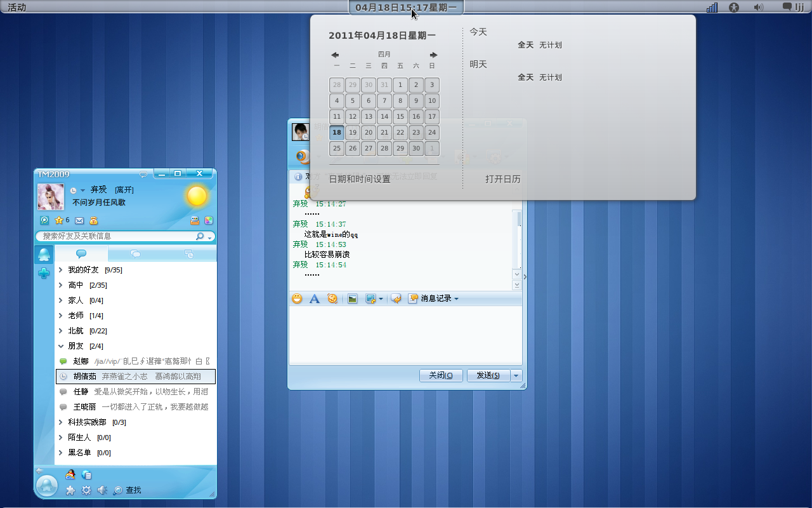Click the magic emoticon icon in the chat toolbar

click(x=332, y=298)
